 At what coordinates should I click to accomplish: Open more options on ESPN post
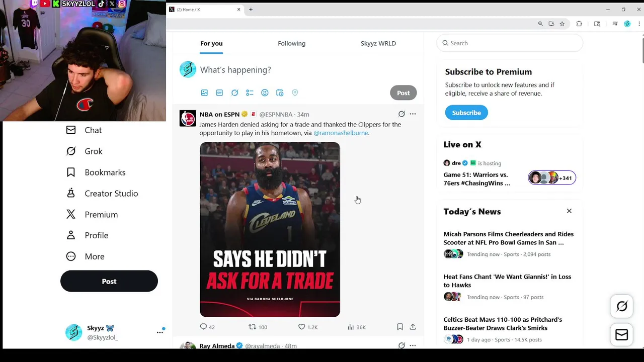tap(413, 114)
